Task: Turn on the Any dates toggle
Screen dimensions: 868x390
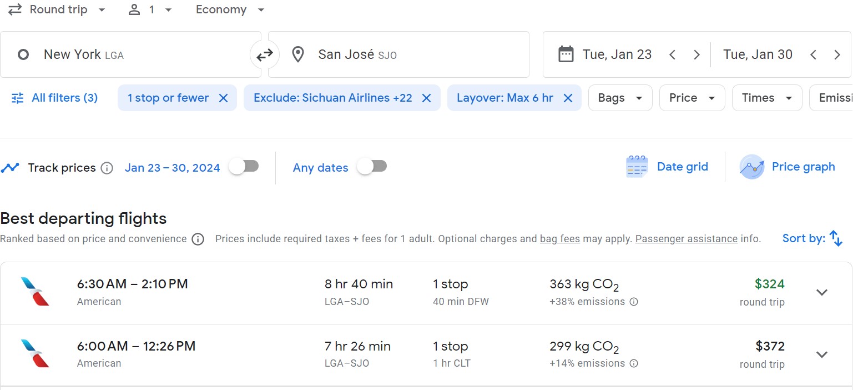Action: tap(372, 166)
